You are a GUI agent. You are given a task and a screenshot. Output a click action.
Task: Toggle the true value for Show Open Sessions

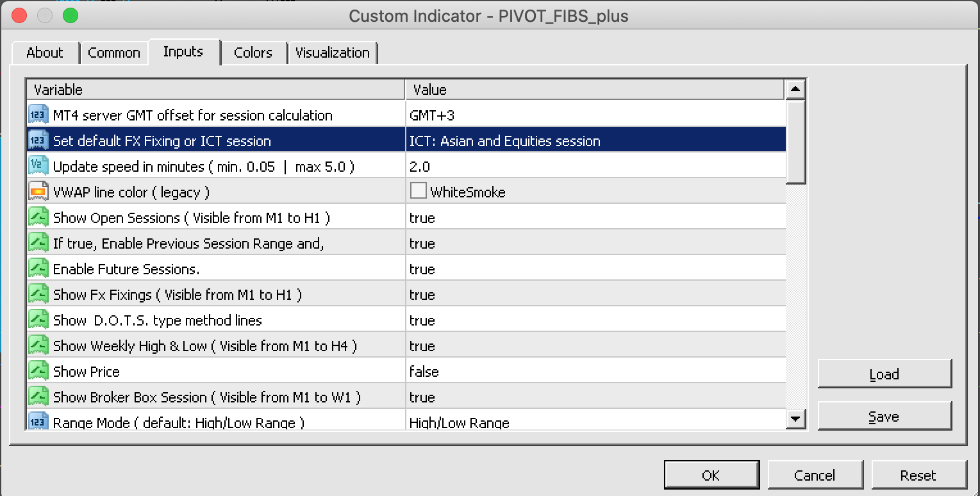pos(422,218)
